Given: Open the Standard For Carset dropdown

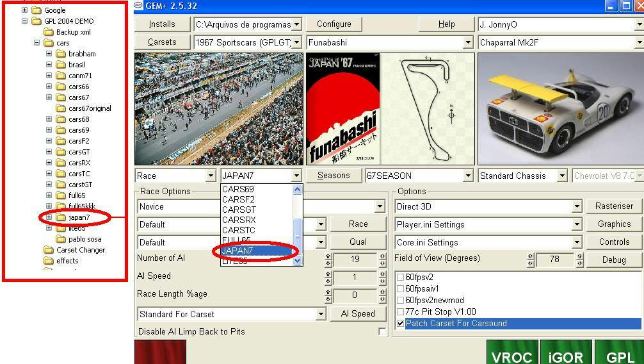Looking at the screenshot, I should click(x=321, y=314).
